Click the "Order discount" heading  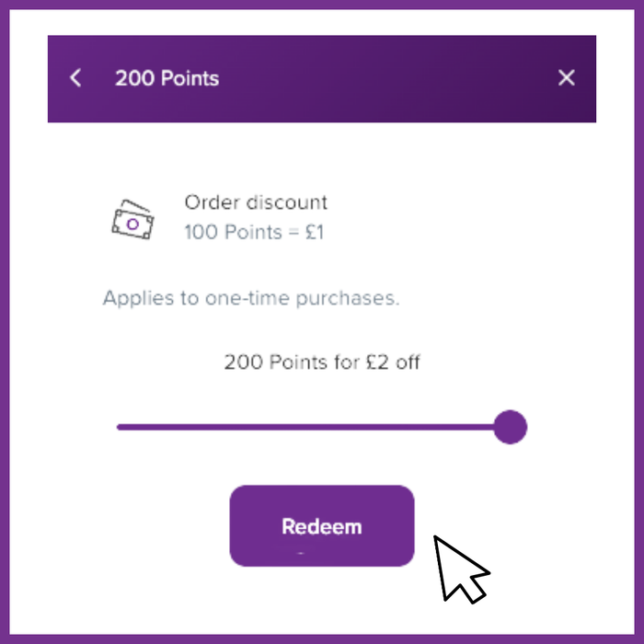(x=256, y=202)
